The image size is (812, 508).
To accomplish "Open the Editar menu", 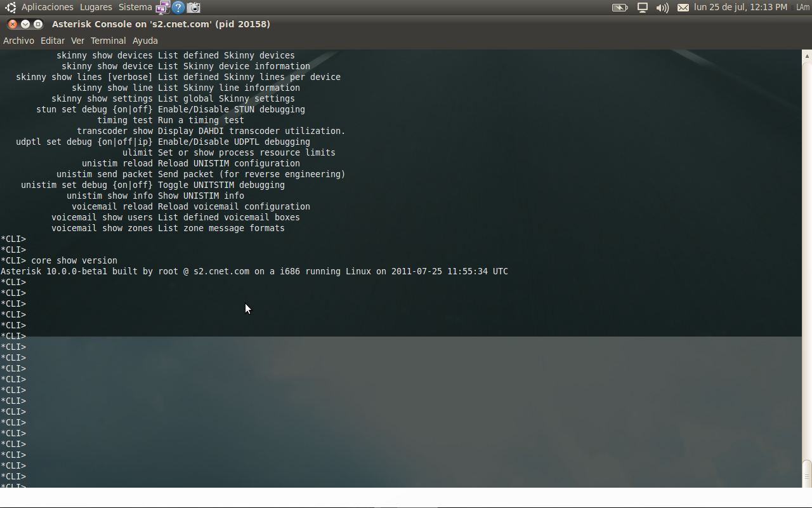I will click(x=53, y=40).
